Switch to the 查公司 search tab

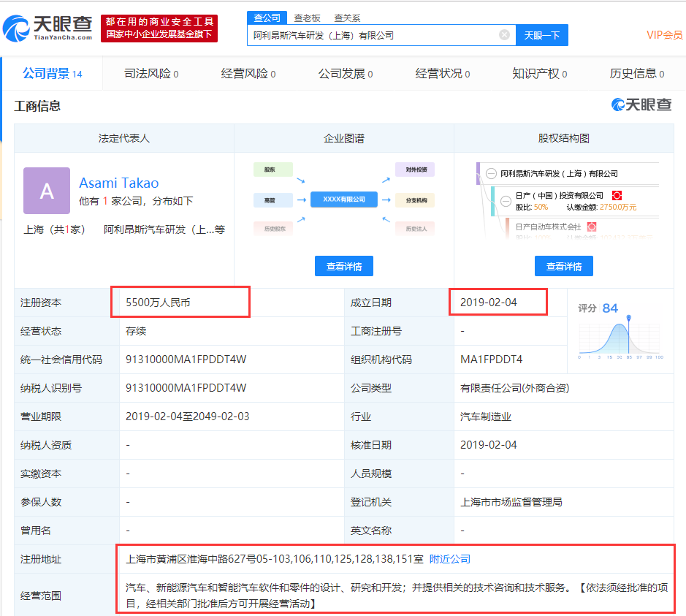tap(267, 18)
